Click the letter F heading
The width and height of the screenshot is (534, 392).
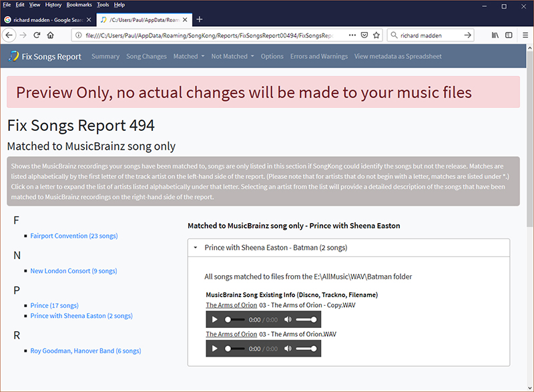16,220
